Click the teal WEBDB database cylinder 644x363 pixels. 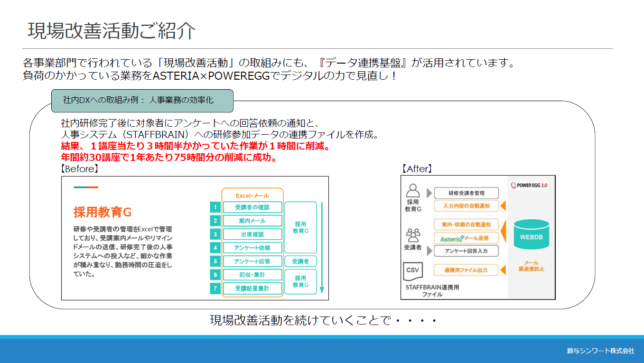click(531, 235)
